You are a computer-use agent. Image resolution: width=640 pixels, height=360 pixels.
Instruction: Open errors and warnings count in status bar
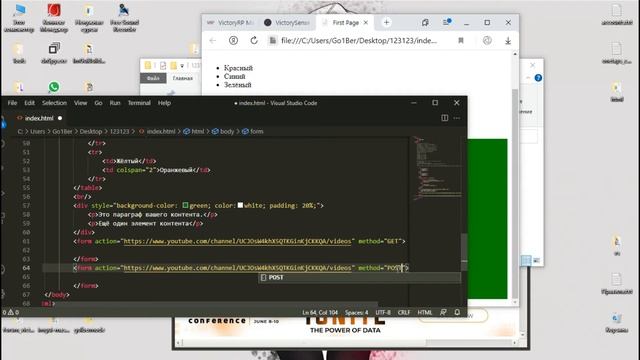pyautogui.click(x=11, y=312)
